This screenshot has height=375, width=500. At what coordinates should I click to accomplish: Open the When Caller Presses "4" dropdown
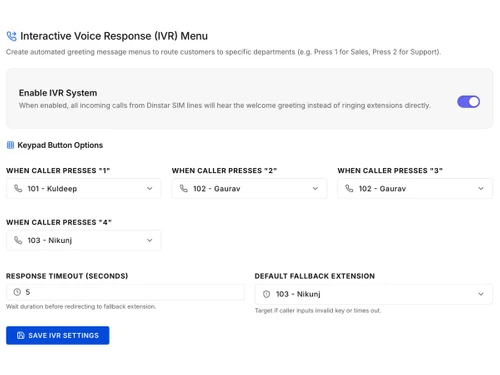(x=83, y=240)
